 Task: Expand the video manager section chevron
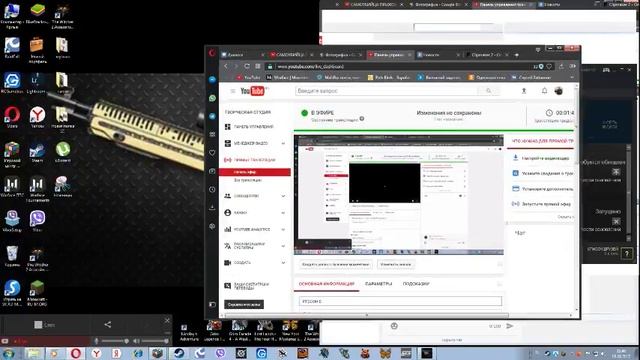283,143
